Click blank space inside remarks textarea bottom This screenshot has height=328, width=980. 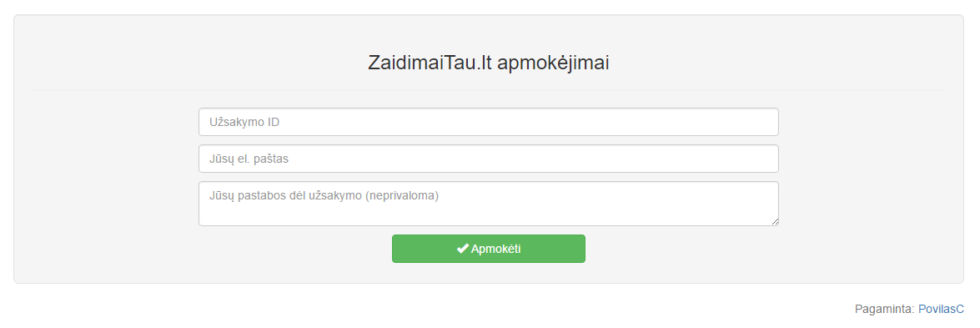[488, 215]
